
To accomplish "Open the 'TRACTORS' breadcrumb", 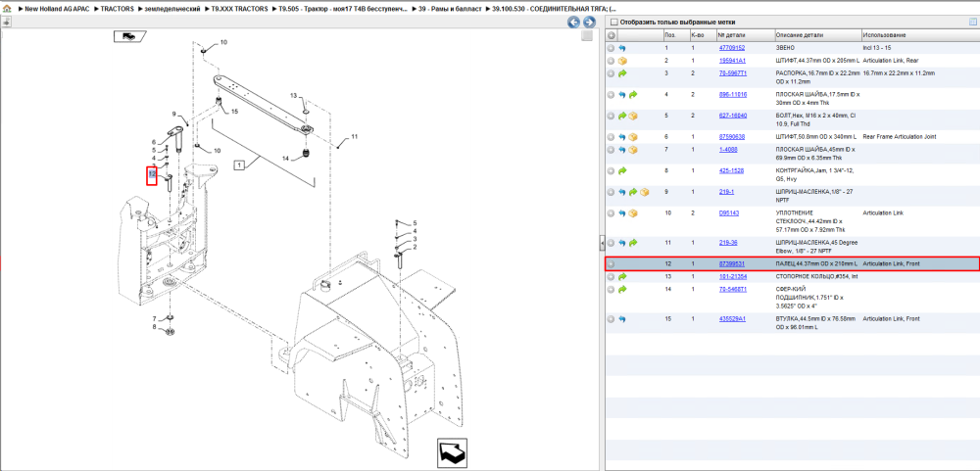I will 117,9.
